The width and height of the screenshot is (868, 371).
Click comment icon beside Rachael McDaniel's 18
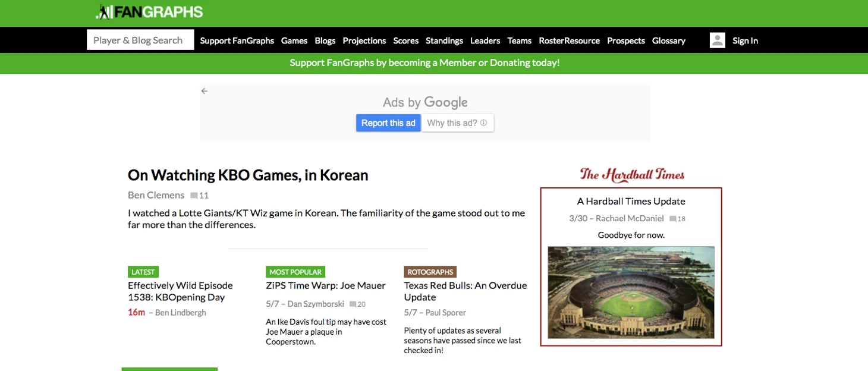tap(673, 219)
